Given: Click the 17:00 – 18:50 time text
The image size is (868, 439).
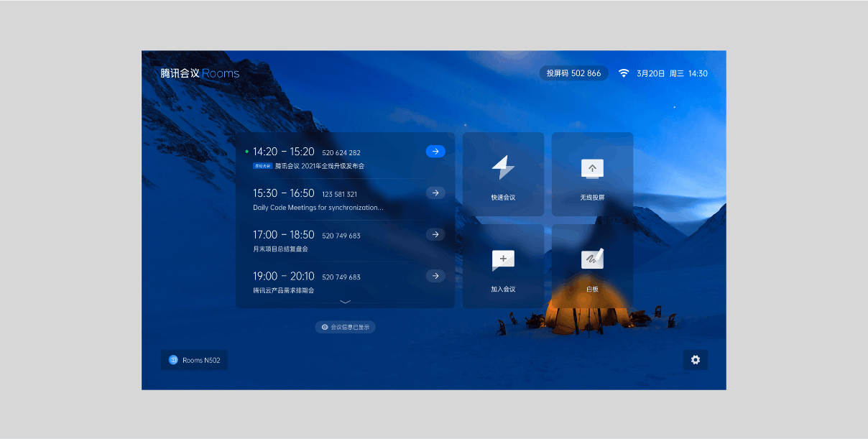Looking at the screenshot, I should tap(284, 235).
